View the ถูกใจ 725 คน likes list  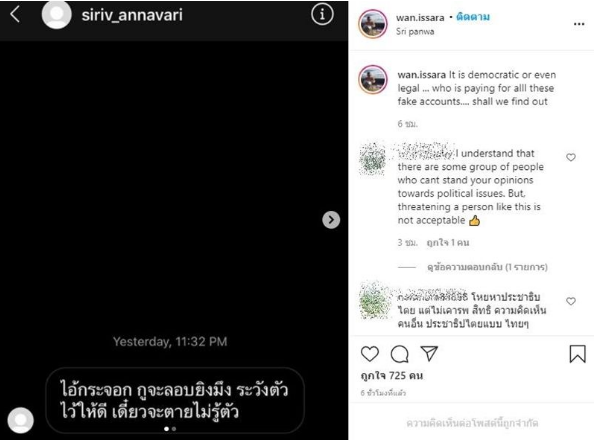point(392,376)
